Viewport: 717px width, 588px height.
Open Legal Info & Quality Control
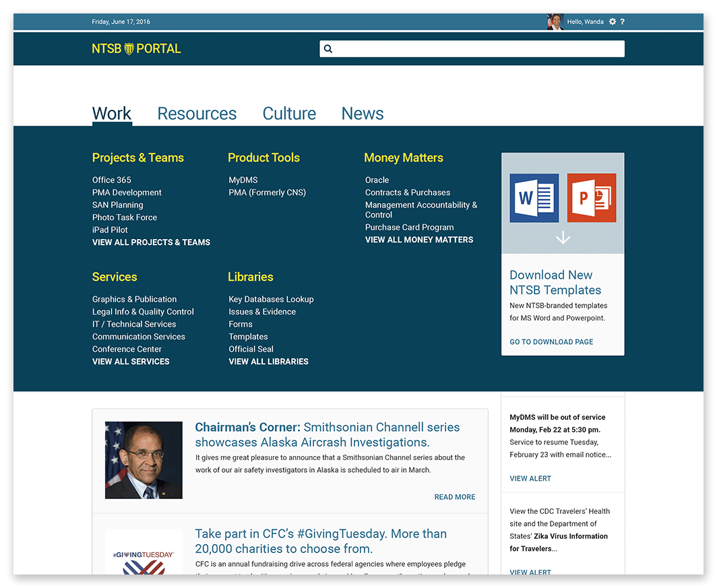[143, 312]
